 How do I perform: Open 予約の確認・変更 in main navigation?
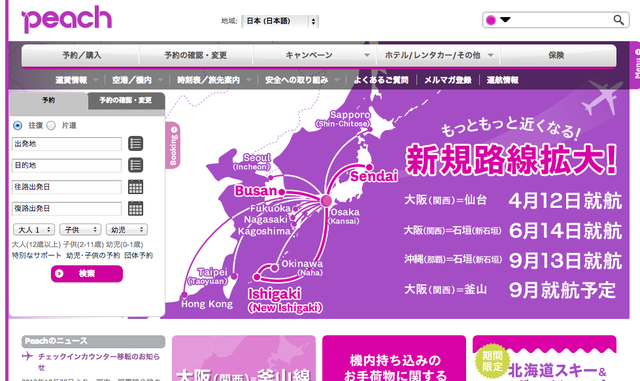(196, 55)
